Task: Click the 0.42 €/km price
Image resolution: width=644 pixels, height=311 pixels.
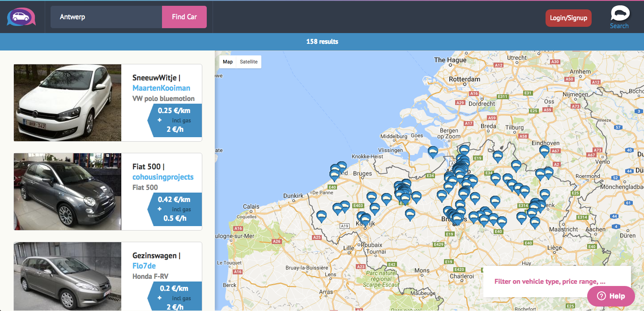Action: point(174,200)
